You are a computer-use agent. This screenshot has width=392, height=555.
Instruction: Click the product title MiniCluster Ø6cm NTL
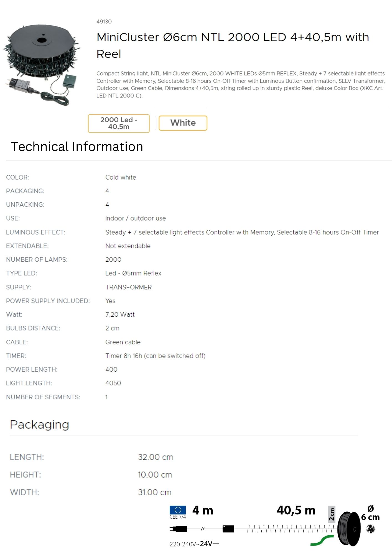click(x=233, y=45)
